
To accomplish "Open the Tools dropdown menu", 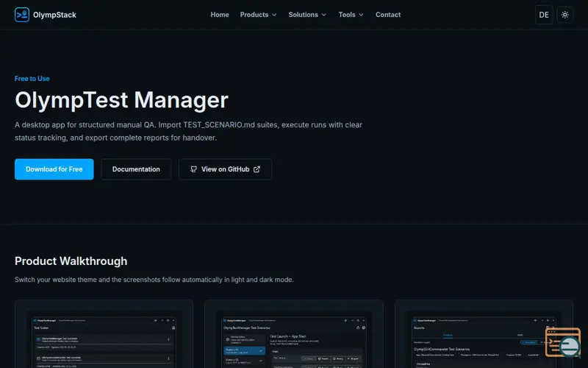I will click(351, 15).
